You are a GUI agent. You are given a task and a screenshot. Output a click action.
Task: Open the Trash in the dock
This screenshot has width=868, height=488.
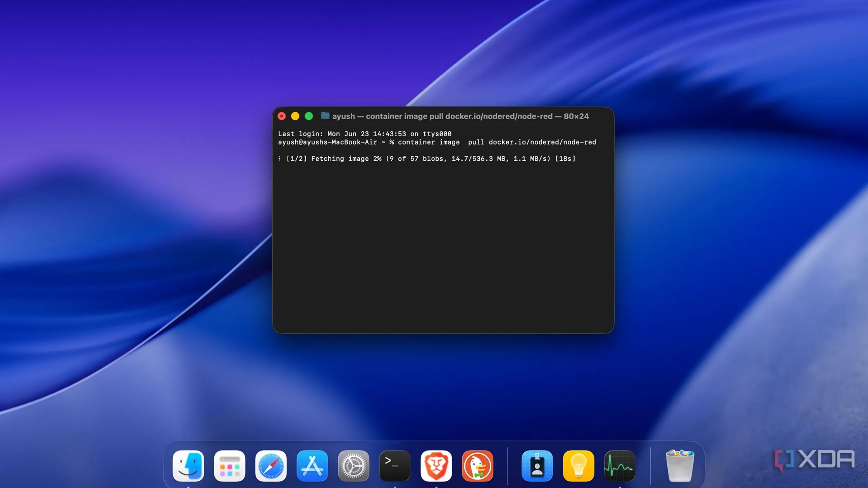coord(680,466)
